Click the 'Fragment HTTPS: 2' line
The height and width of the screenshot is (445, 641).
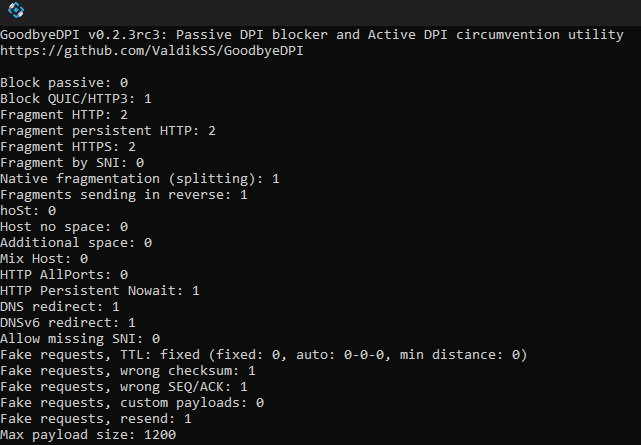pos(68,147)
